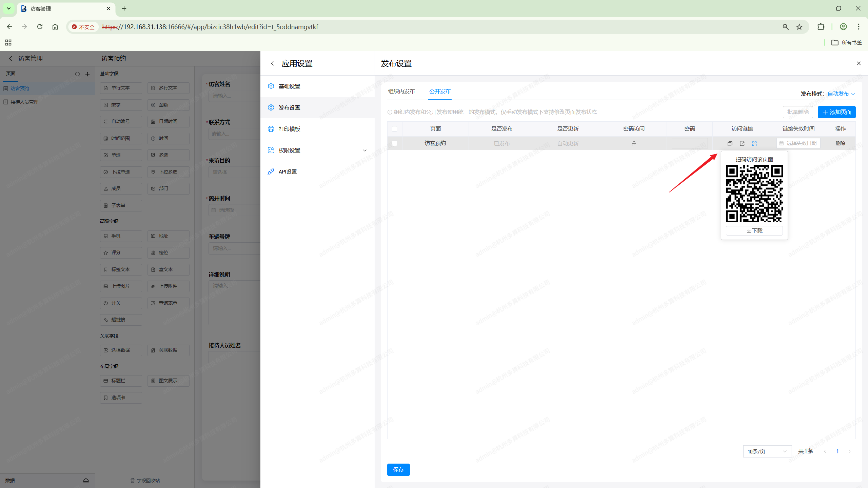This screenshot has height=488, width=868.
Task: Click the QR code icon in 访问链接
Action: 754,144
